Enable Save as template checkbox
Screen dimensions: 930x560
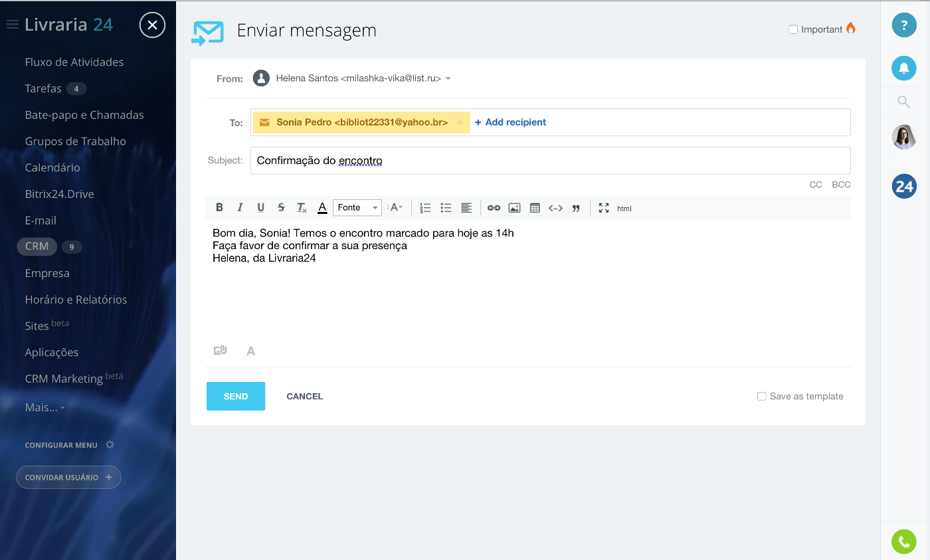click(x=762, y=397)
